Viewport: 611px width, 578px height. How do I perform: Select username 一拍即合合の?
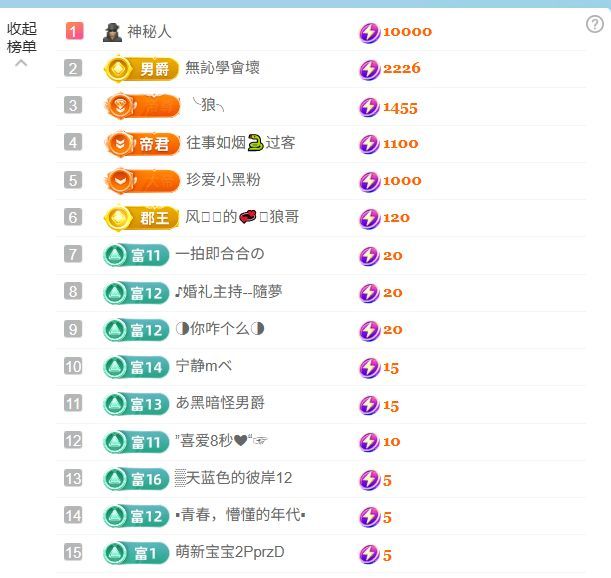pos(219,255)
